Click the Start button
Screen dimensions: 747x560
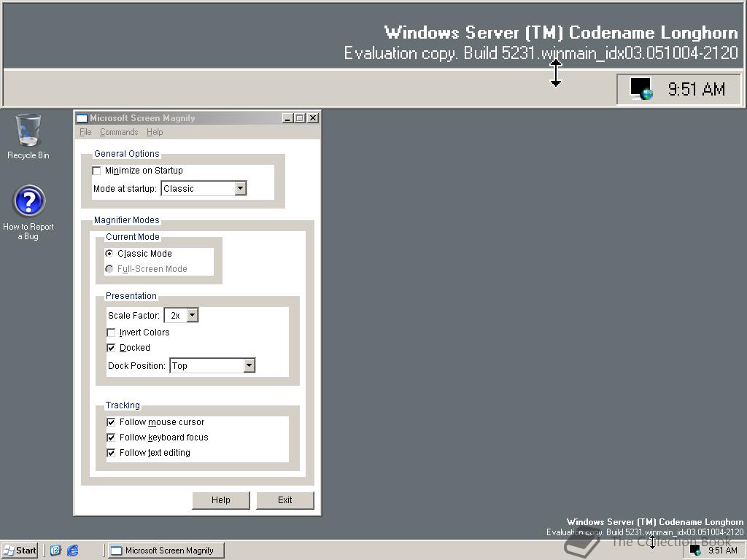pos(20,551)
